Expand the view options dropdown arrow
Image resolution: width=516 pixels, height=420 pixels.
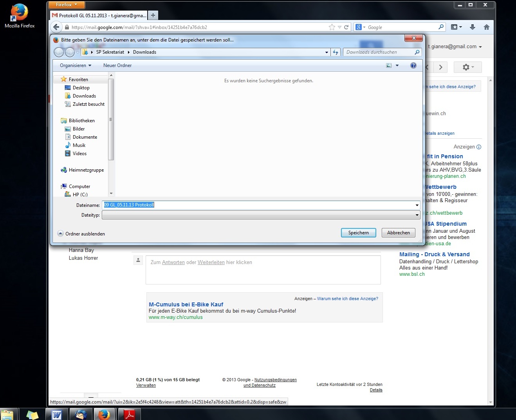point(397,65)
